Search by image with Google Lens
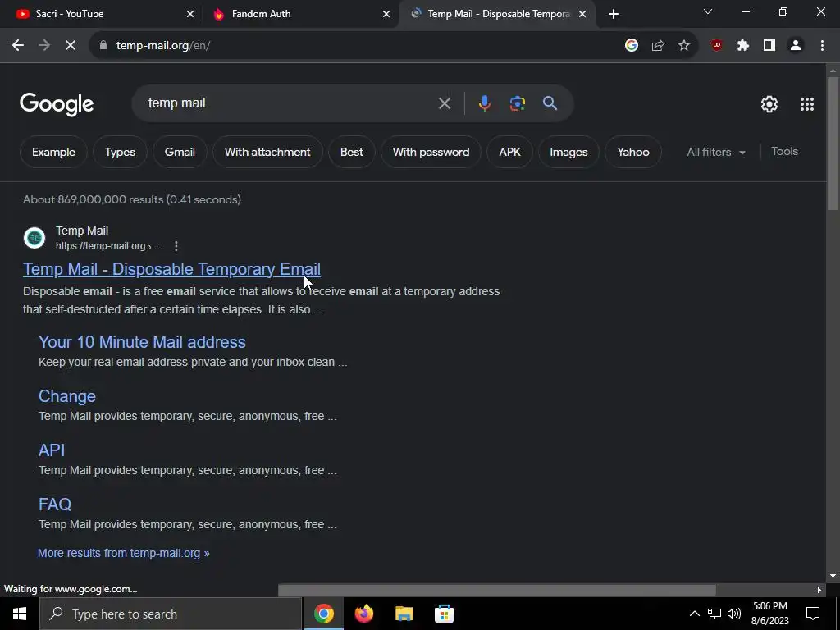The image size is (840, 630). (518, 103)
